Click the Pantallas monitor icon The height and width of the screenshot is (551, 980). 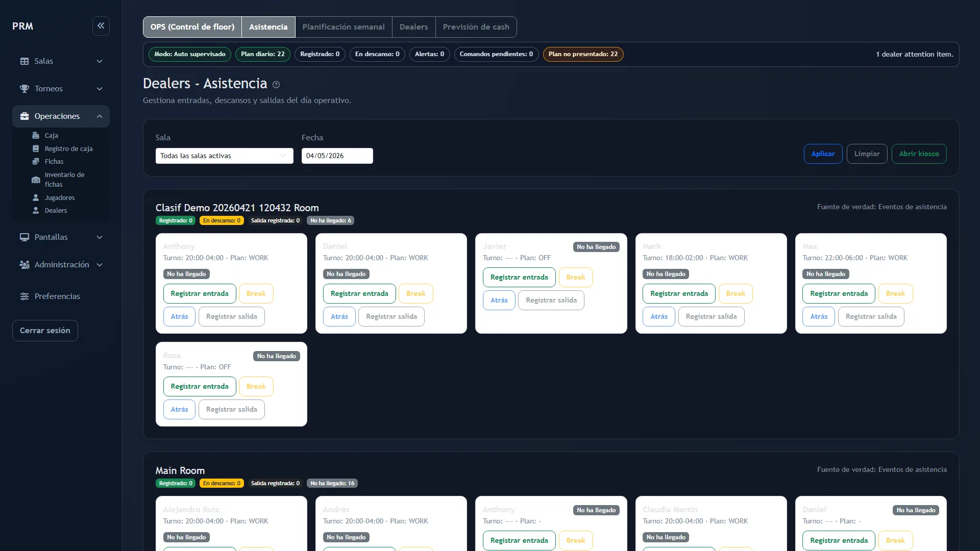(x=24, y=237)
